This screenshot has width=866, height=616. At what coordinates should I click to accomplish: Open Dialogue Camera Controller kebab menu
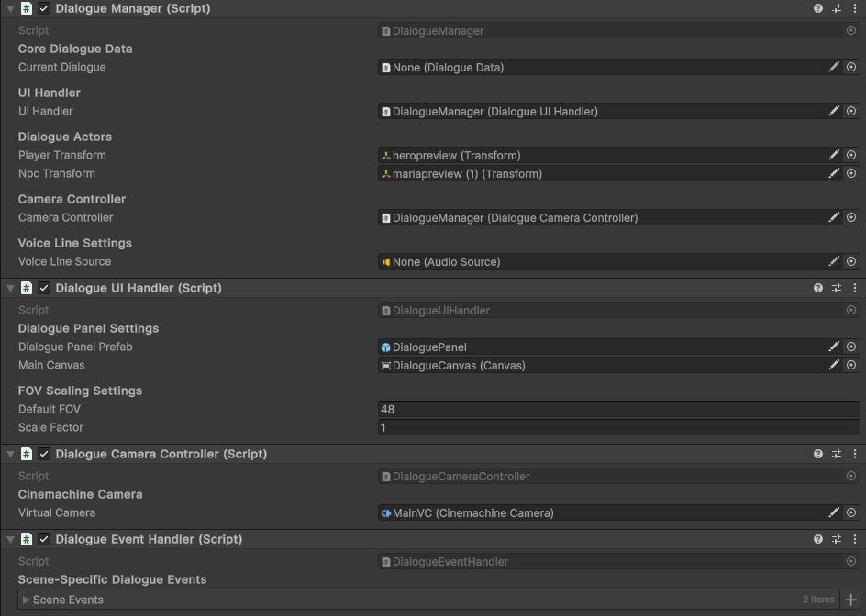pyautogui.click(x=855, y=454)
